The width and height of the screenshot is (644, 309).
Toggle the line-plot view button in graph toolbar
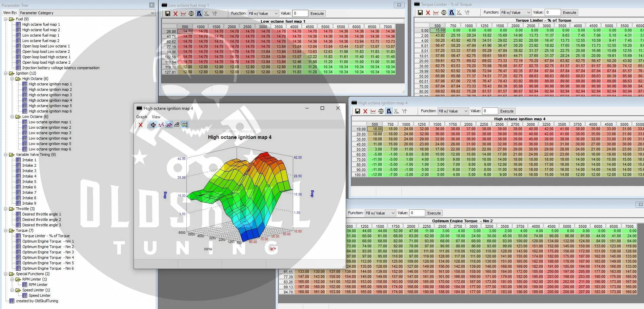click(161, 125)
